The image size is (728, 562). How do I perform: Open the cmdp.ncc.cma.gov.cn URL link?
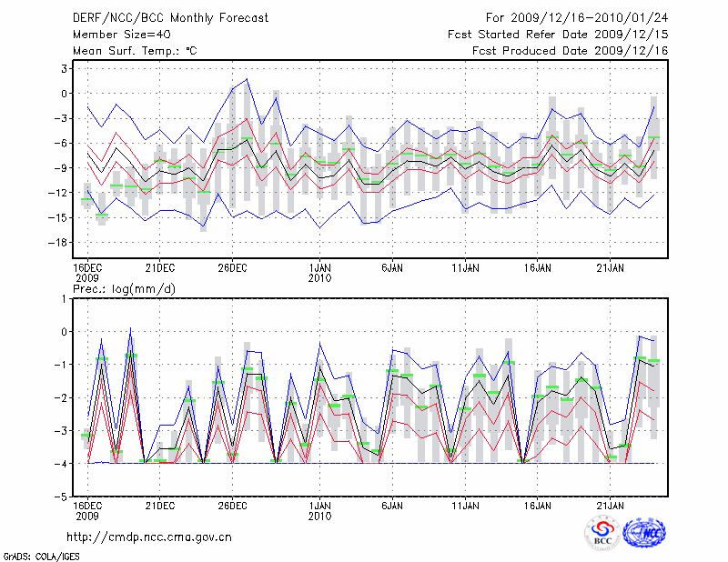[149, 537]
